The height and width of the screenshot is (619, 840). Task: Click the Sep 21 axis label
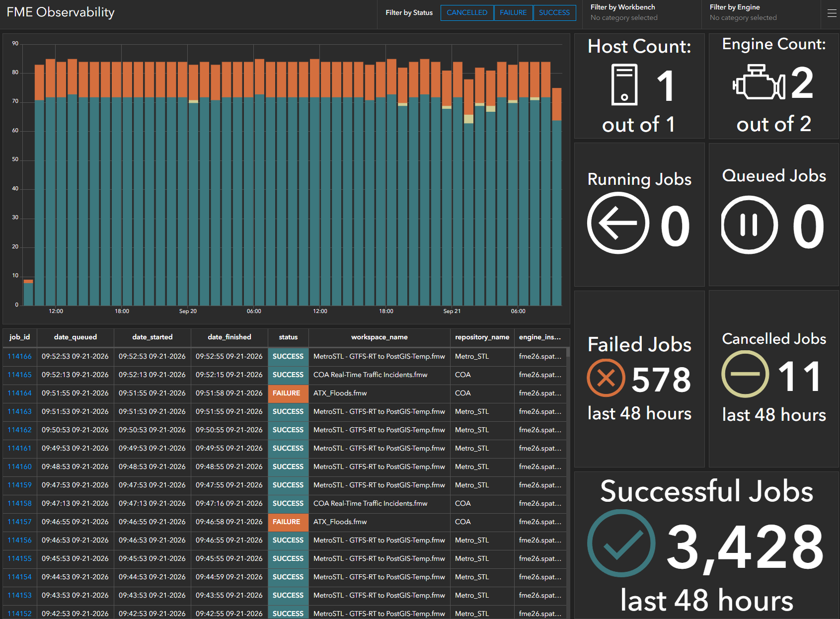[452, 311]
